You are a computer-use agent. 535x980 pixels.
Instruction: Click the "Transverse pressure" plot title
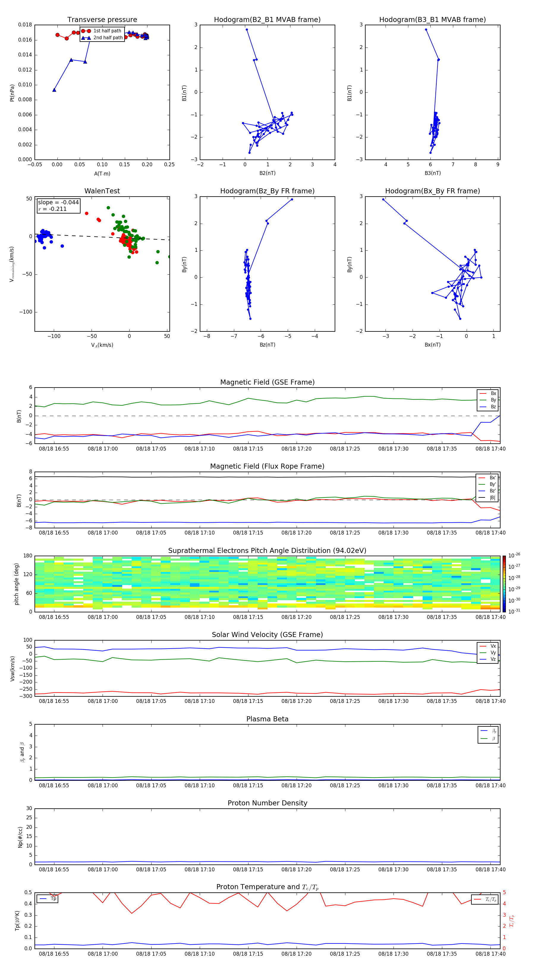tap(102, 20)
